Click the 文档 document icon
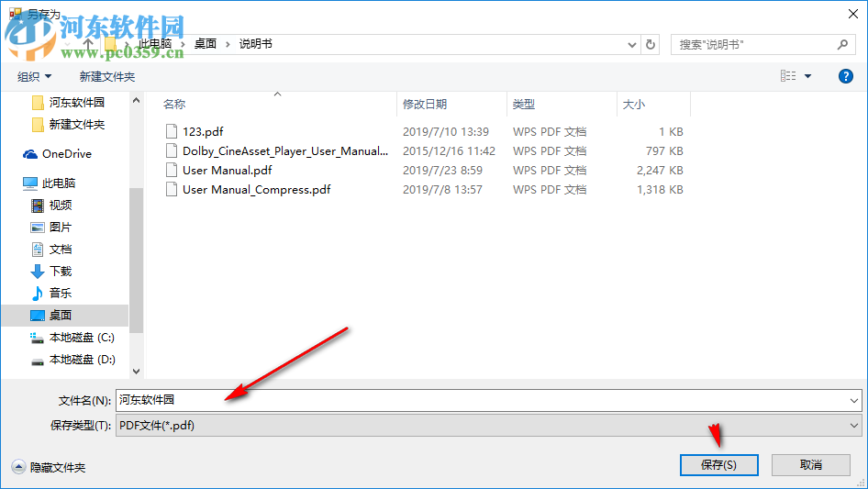Screen dimensions: 868x489 pyautogui.click(x=38, y=250)
